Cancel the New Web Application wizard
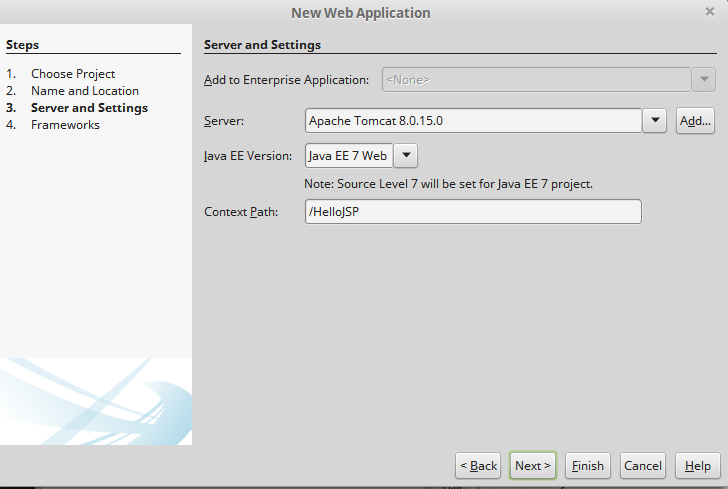Image resolution: width=728 pixels, height=489 pixels. click(x=642, y=466)
